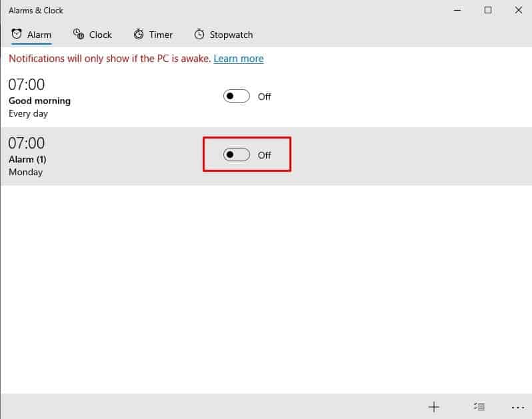The image size is (532, 419).
Task: Maximize the Alarms & Clock window
Action: [487, 10]
